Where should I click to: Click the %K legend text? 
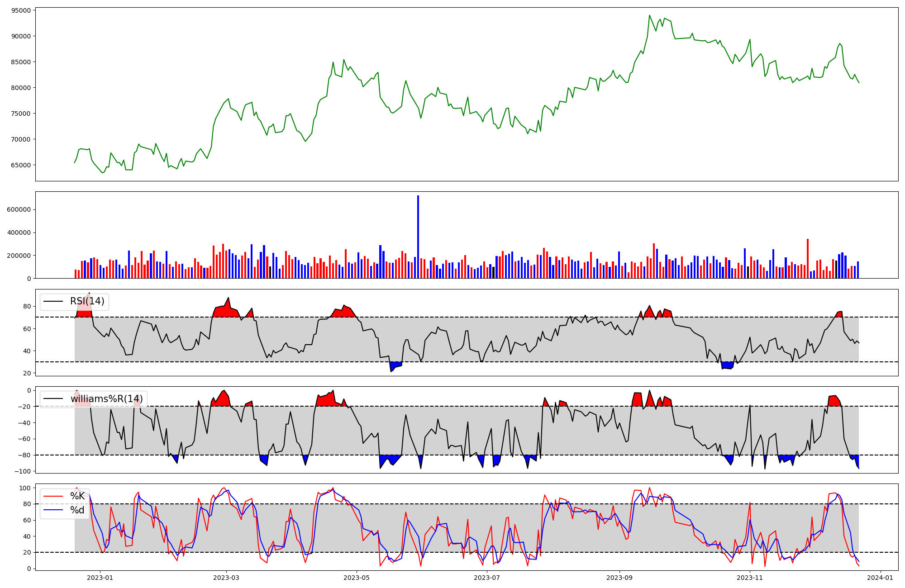[77, 496]
